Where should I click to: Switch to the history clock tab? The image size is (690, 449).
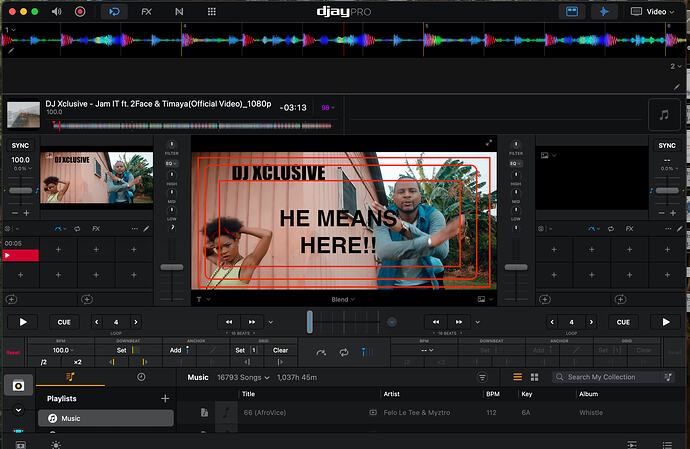[x=141, y=377]
